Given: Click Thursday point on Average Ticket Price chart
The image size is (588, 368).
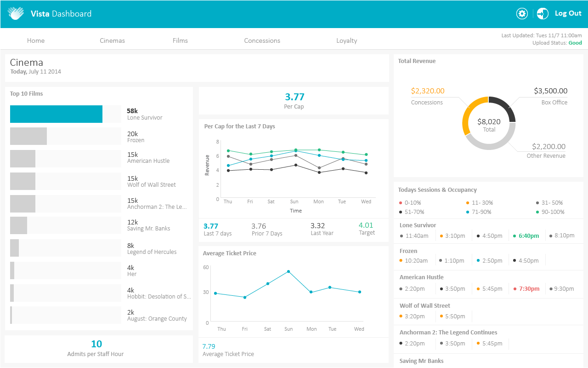Looking at the screenshot, I should point(215,293).
